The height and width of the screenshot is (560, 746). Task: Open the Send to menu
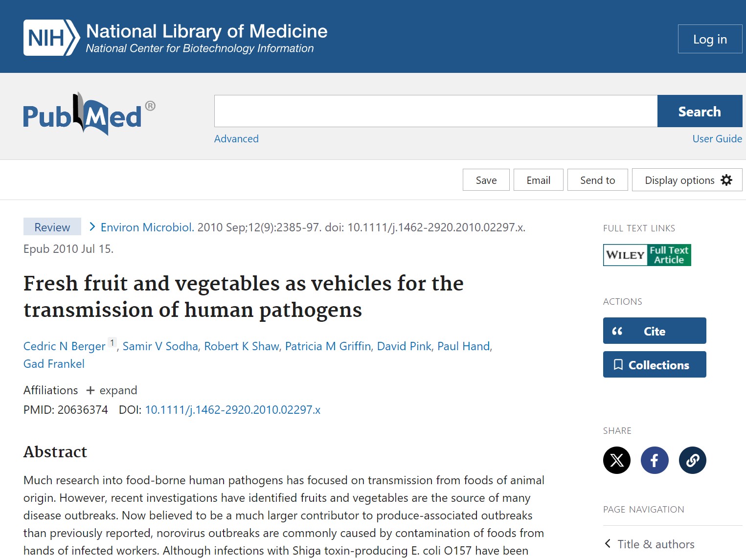597,179
